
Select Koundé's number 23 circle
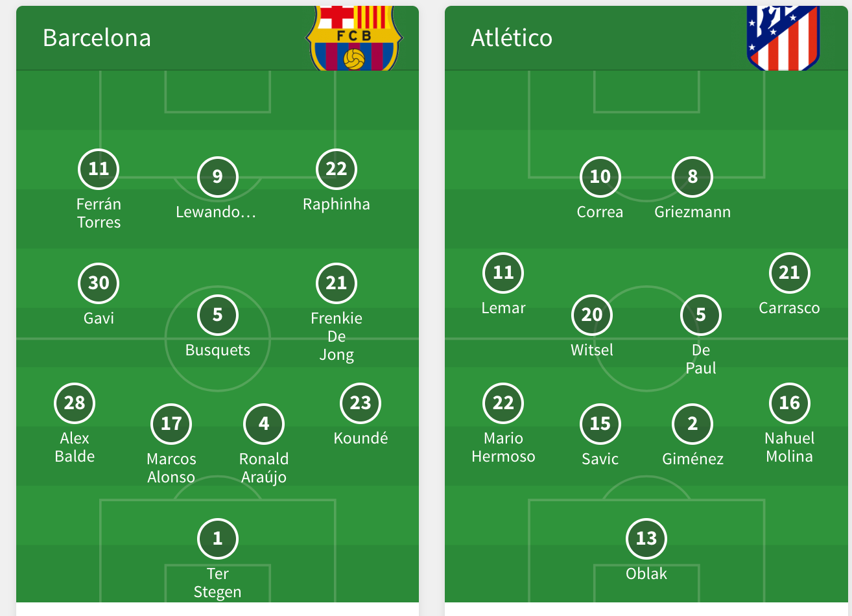click(361, 403)
